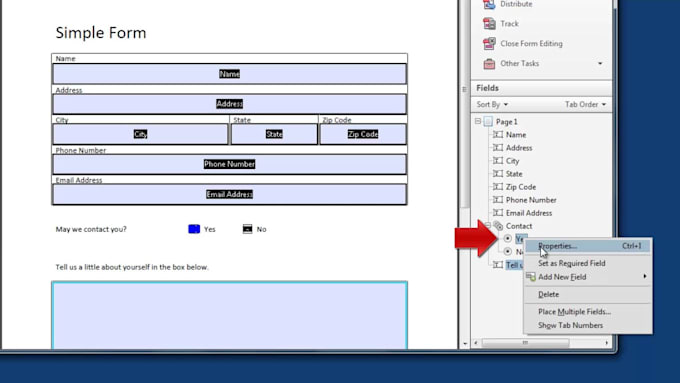Click the Zip Code field icon in tree
The width and height of the screenshot is (680, 383).
coord(498,187)
